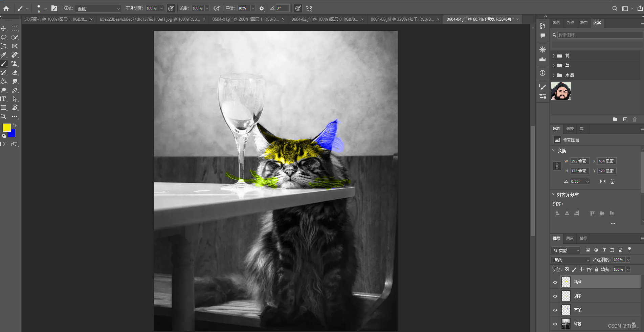644x332 pixels.
Task: Open the brush blend mode 颜色 dropdown
Action: tap(98, 8)
